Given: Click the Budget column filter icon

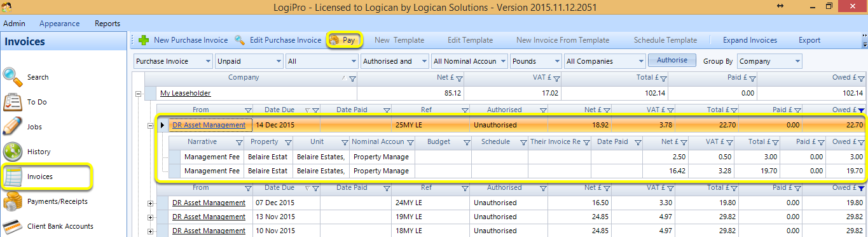Looking at the screenshot, I should click(x=467, y=142).
